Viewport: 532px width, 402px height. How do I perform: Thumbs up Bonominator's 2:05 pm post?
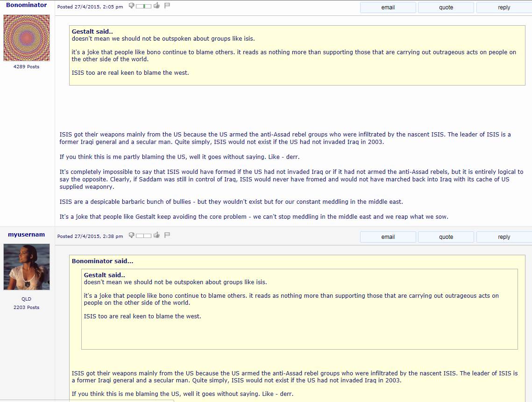(156, 6)
